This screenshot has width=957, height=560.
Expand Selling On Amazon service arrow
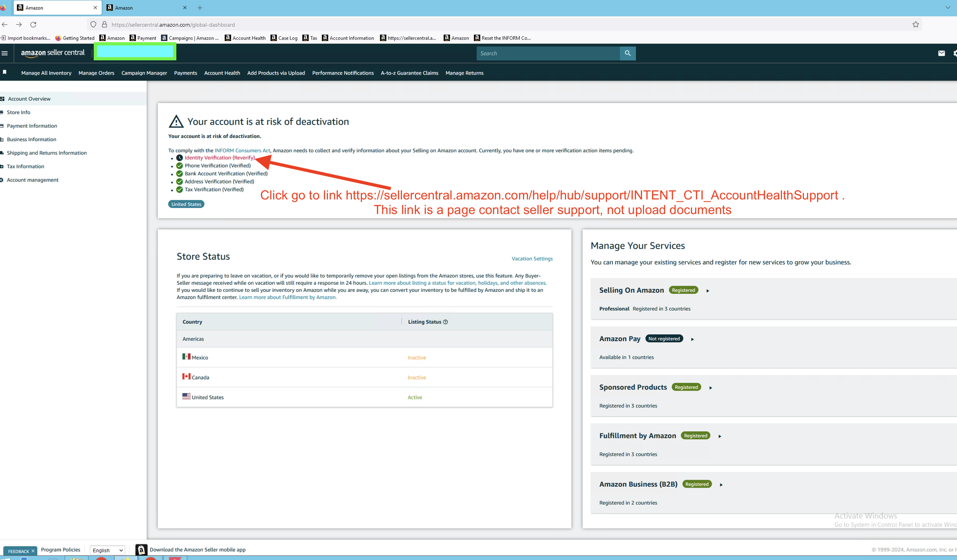tap(708, 290)
